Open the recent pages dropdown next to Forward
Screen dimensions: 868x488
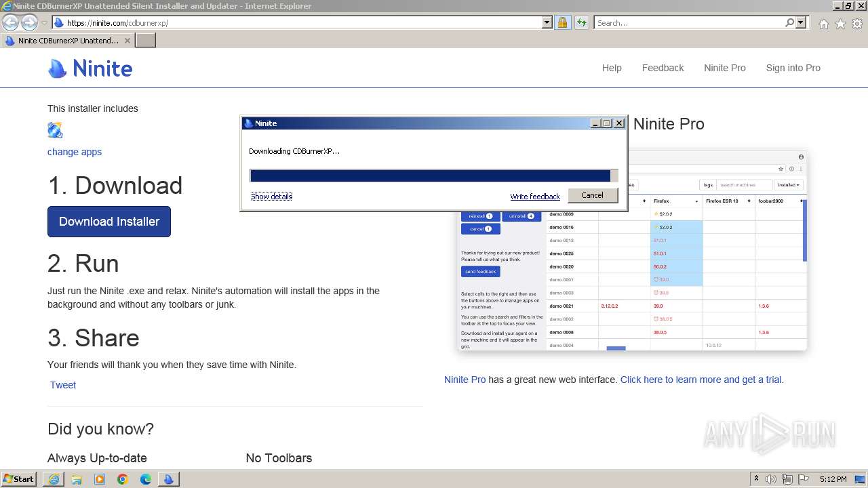(44, 23)
